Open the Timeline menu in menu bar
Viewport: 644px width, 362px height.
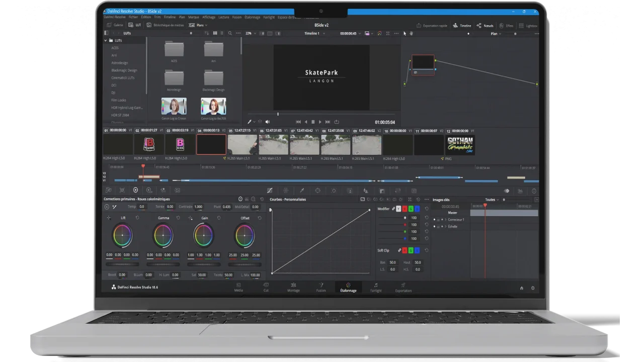coord(170,17)
